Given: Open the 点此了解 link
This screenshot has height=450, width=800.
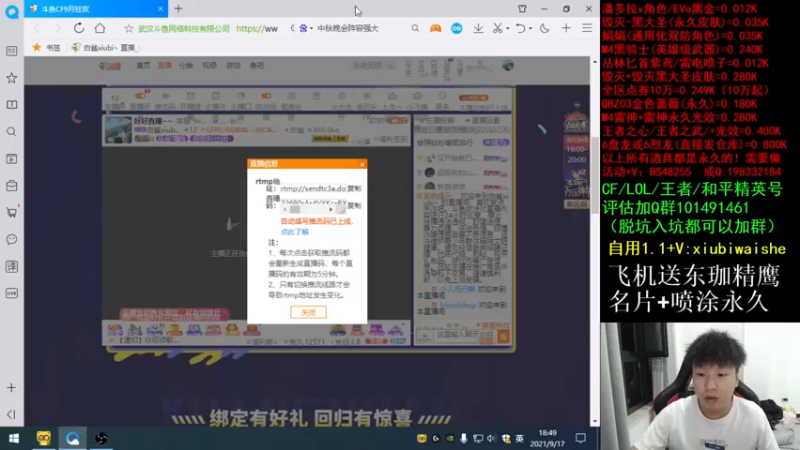Looking at the screenshot, I should tap(294, 232).
